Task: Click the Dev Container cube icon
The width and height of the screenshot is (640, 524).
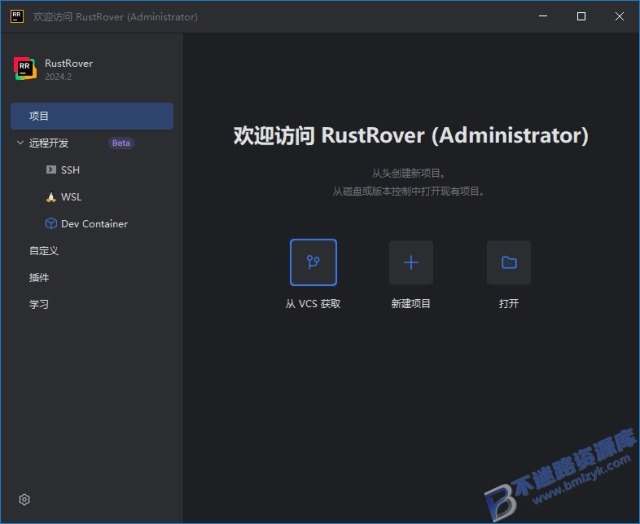Action: tap(51, 224)
